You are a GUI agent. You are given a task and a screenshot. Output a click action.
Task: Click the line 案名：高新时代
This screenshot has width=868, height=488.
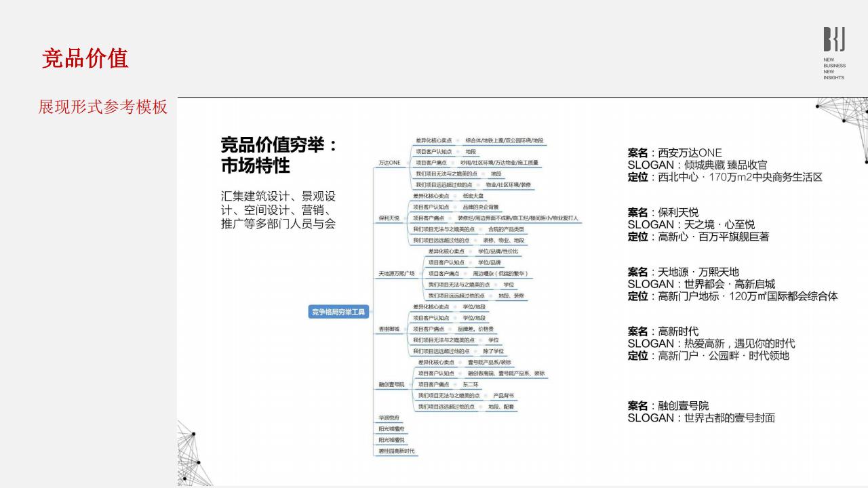663,331
